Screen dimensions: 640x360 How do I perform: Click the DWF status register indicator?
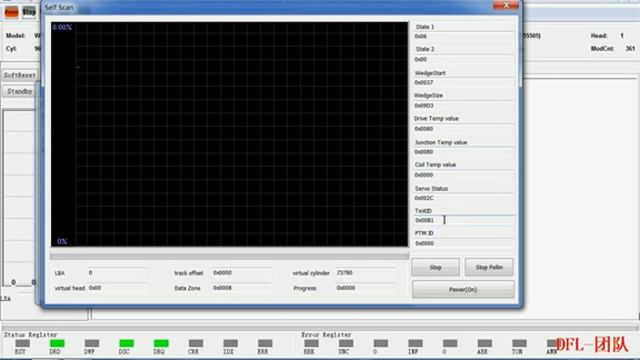[91, 344]
